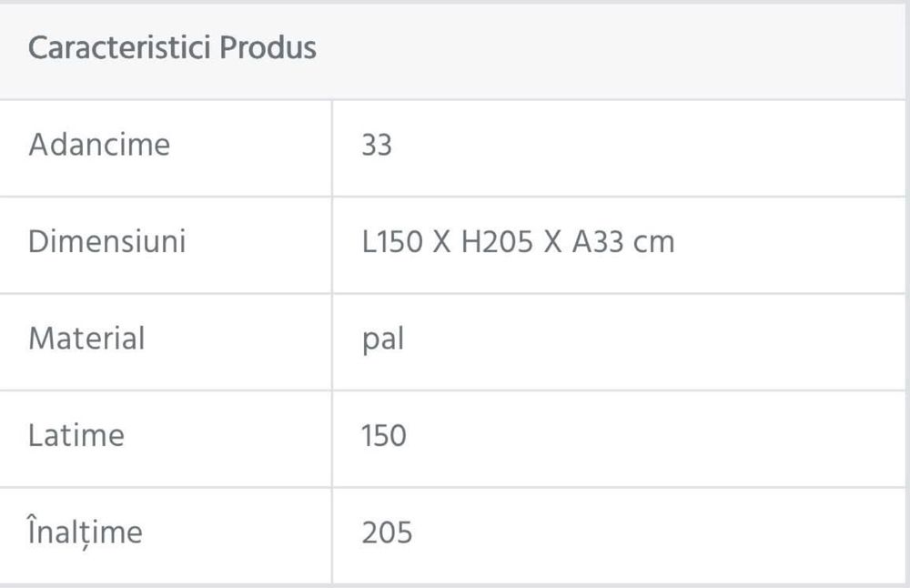Click the A33 cm text in Dimensiuni
Image resolution: width=910 pixels, height=588 pixels.
tap(623, 241)
